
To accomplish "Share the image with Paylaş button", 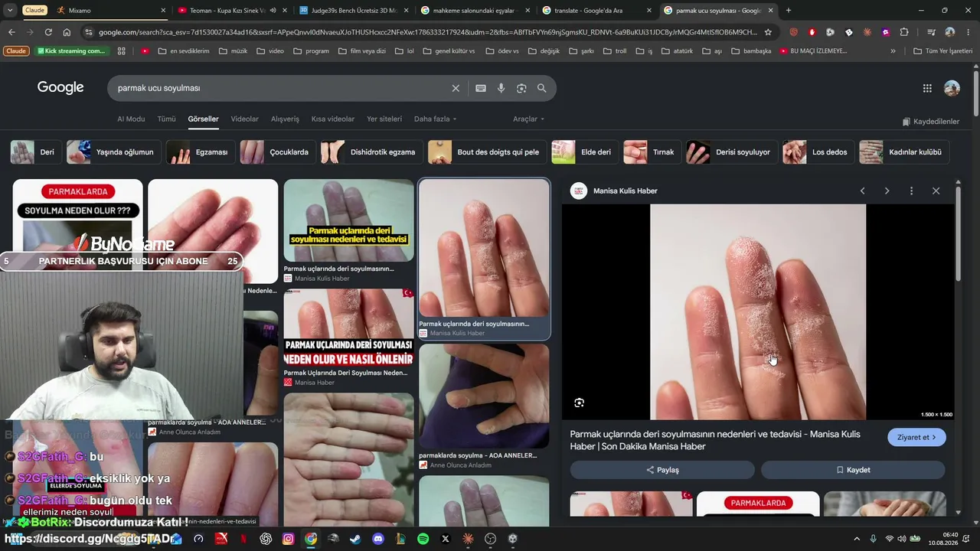I will (x=662, y=470).
